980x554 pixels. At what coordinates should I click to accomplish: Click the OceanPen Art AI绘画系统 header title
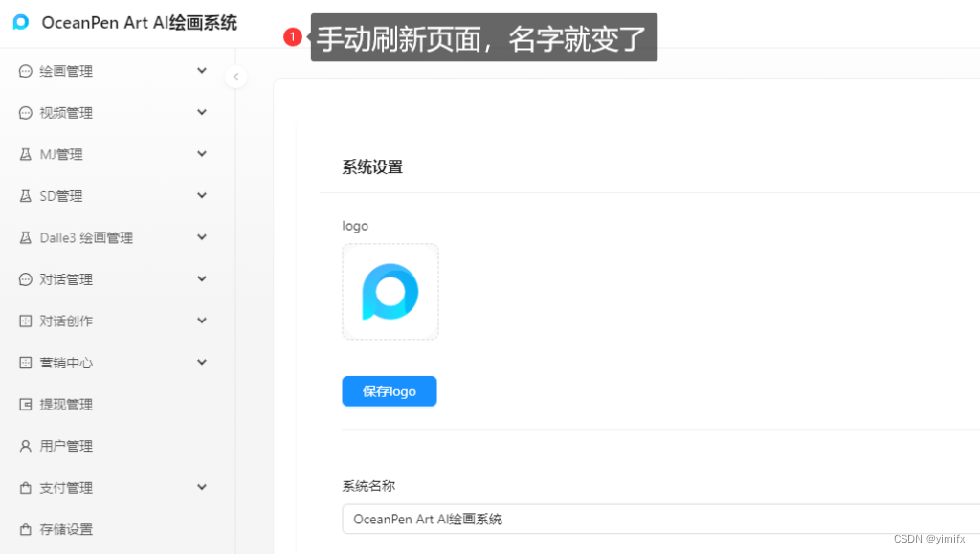pyautogui.click(x=140, y=22)
